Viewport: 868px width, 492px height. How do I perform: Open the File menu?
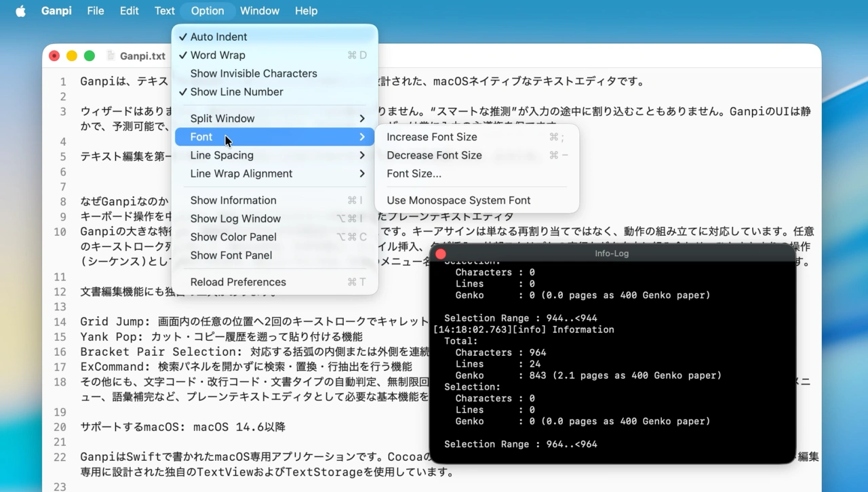[x=96, y=11]
